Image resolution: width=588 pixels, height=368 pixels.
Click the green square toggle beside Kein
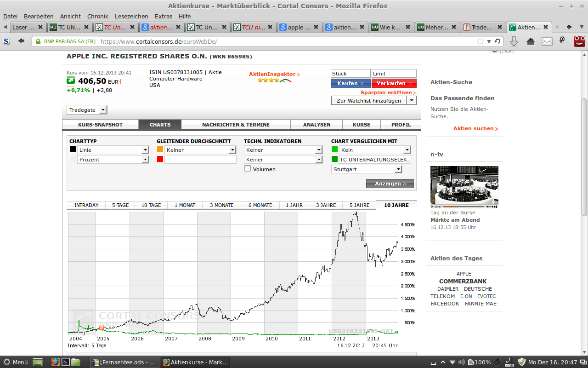(x=334, y=149)
